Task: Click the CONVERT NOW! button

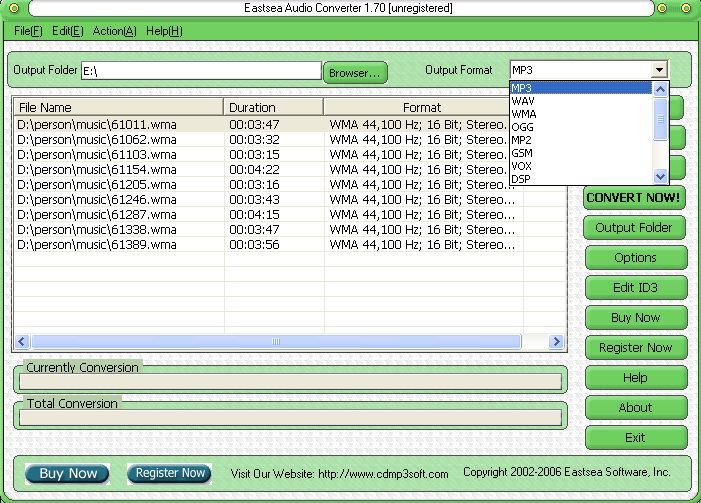Action: [633, 198]
